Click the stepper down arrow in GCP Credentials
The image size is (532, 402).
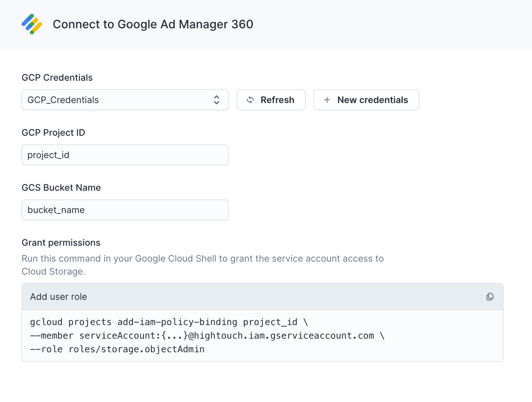click(216, 103)
